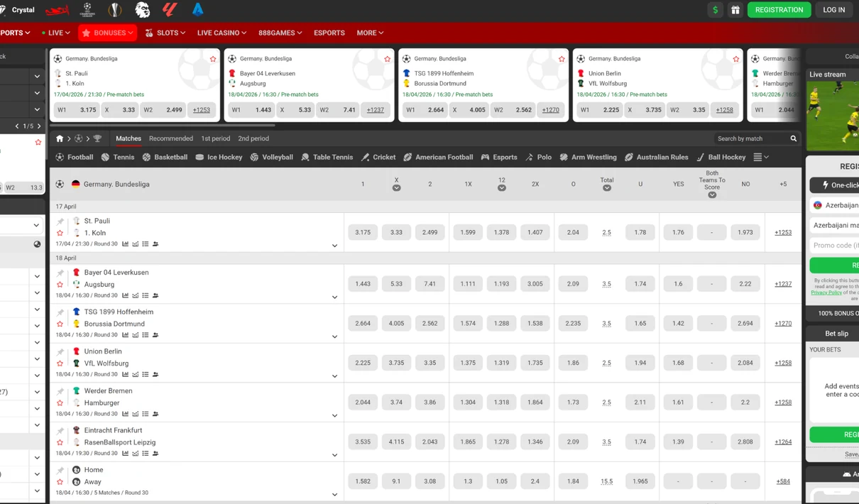
Task: Click the search magnifier icon
Action: pyautogui.click(x=794, y=138)
